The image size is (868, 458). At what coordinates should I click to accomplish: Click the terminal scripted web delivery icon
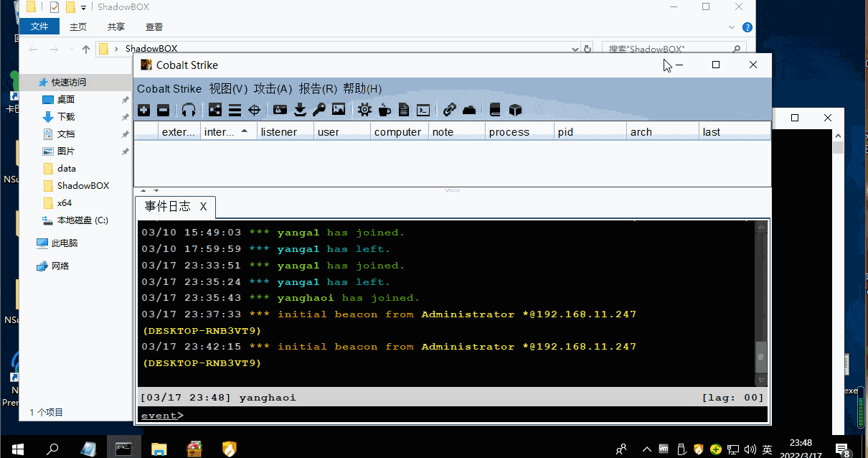tap(423, 110)
